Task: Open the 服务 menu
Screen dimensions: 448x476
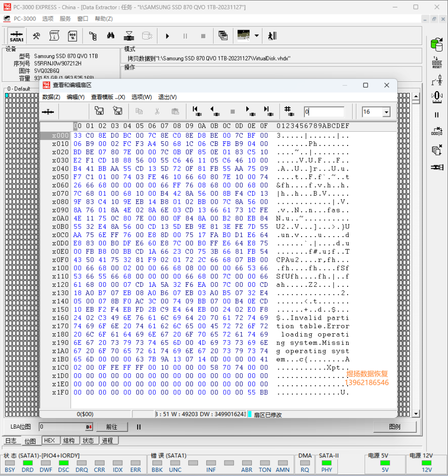Action: (x=65, y=19)
